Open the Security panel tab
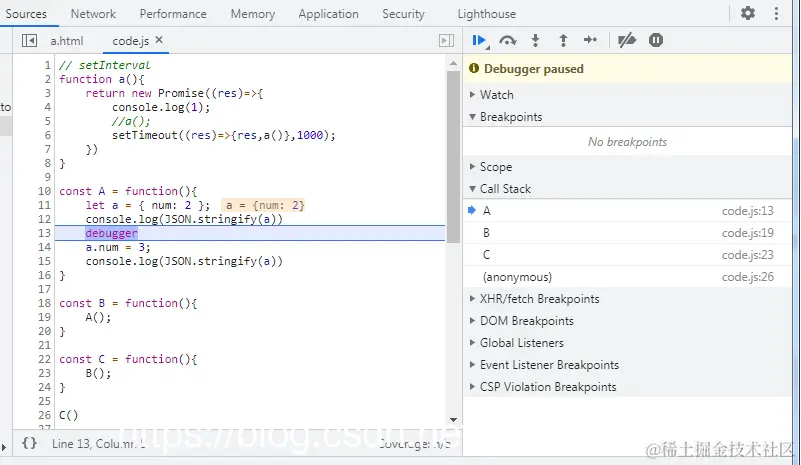This screenshot has width=801, height=465. 404,14
